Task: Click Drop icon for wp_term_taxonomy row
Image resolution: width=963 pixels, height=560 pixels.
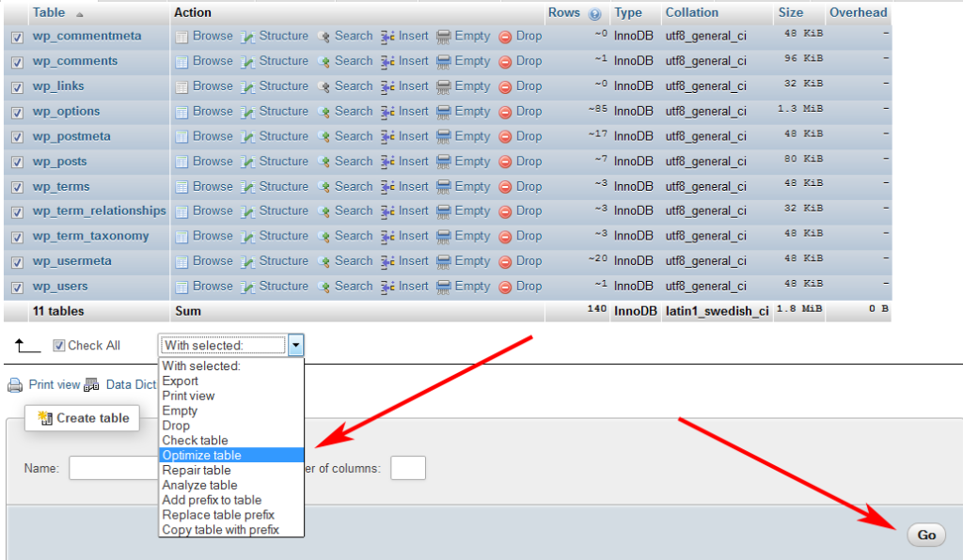Action: [x=505, y=237]
